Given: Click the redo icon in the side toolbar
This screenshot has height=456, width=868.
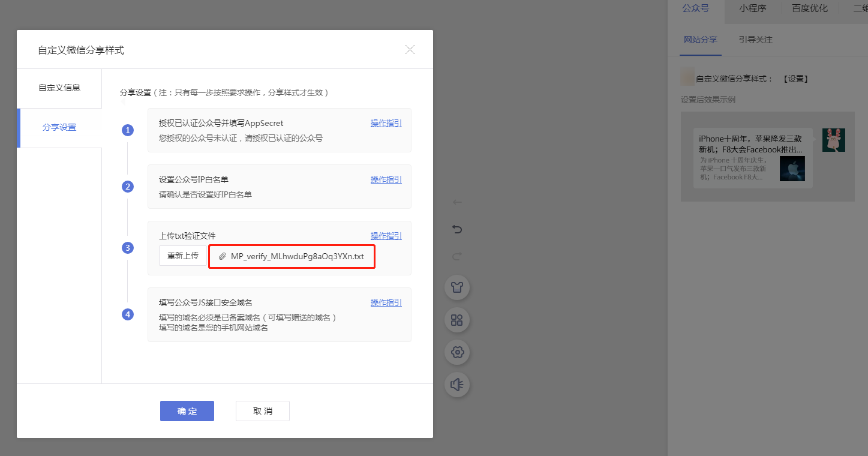Looking at the screenshot, I should [x=457, y=256].
